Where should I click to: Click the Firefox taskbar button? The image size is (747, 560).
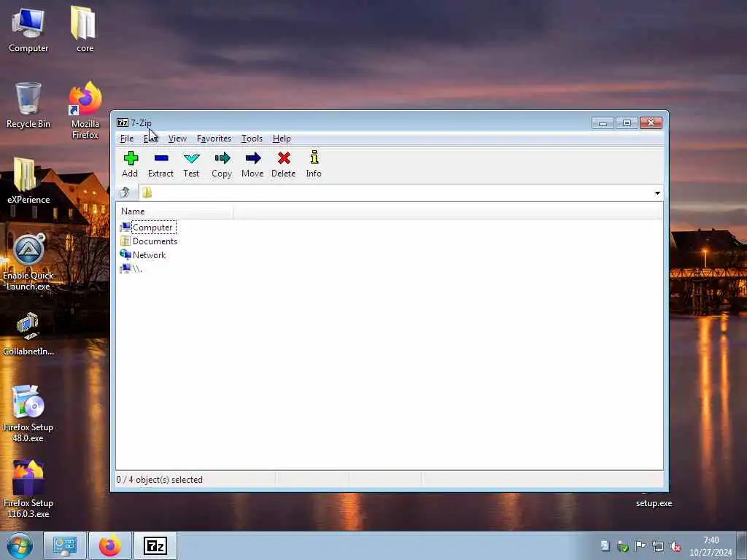coord(110,545)
